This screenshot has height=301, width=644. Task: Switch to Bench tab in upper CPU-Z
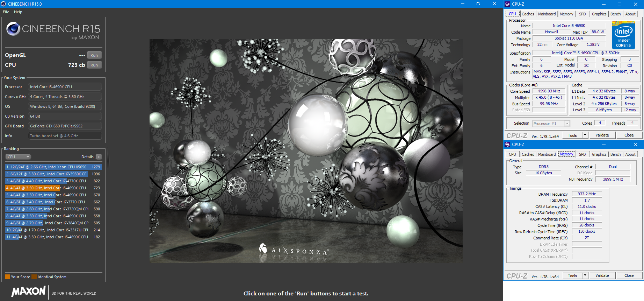[616, 14]
